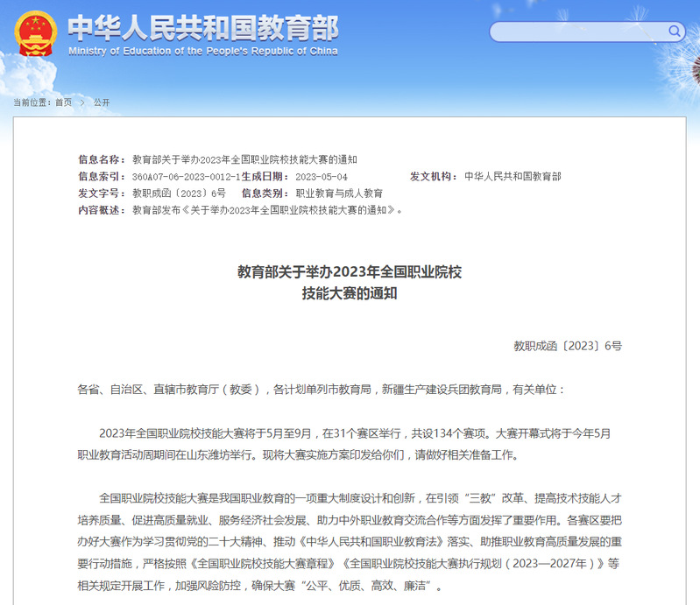This screenshot has width=700, height=605.
Task: Click issuing agency 中华人民共和国教育部 value
Action: click(x=513, y=177)
